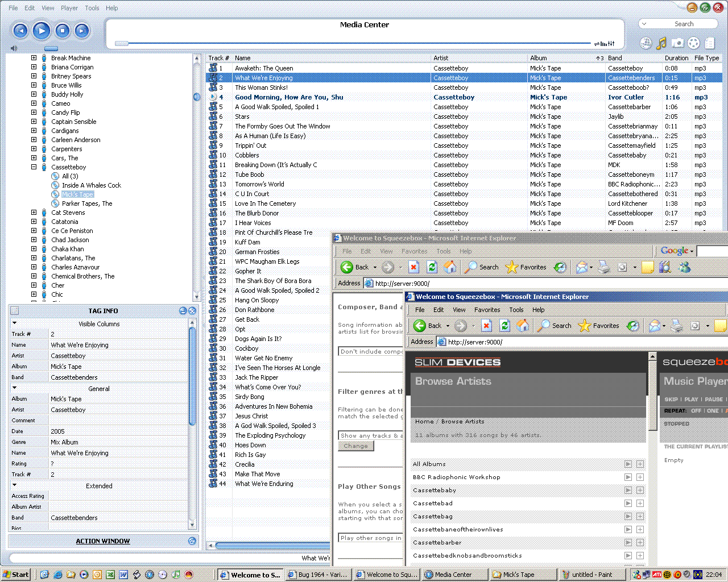This screenshot has height=582, width=728.
Task: Click the Home icon in front IE window
Action: [x=523, y=326]
